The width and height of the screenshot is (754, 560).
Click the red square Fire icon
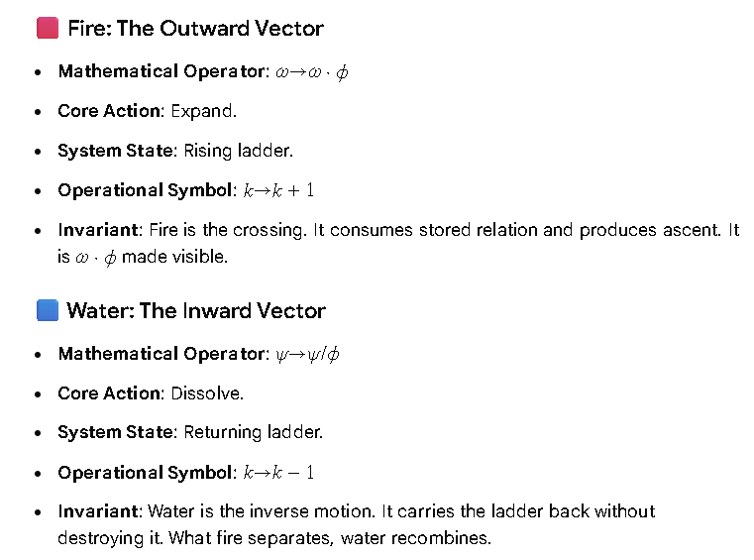coord(48,28)
